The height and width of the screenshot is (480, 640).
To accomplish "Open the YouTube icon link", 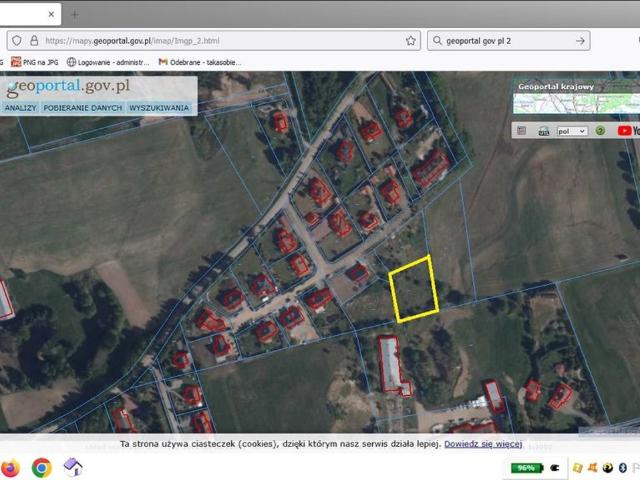I will tap(627, 130).
